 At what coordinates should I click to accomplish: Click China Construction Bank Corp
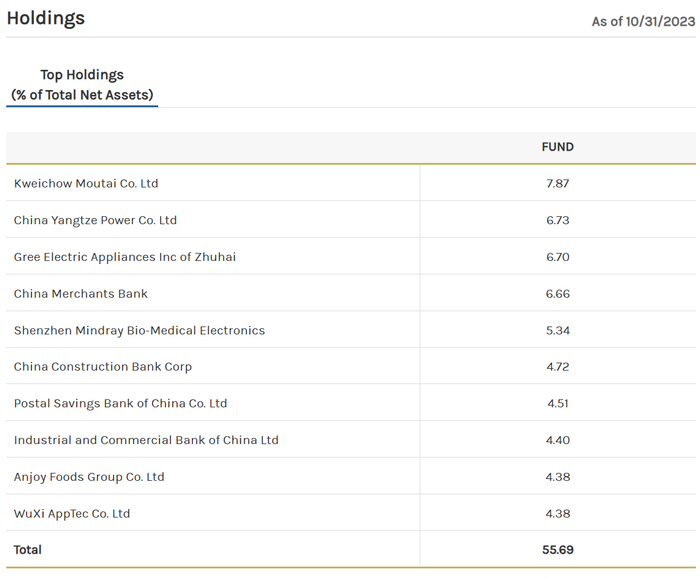pyautogui.click(x=103, y=367)
